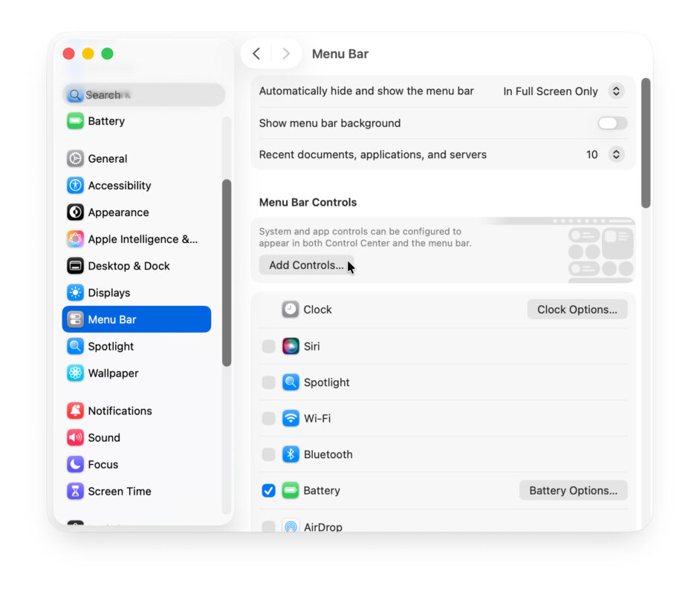
Task: Open Accessibility settings from the sidebar
Action: click(x=74, y=185)
